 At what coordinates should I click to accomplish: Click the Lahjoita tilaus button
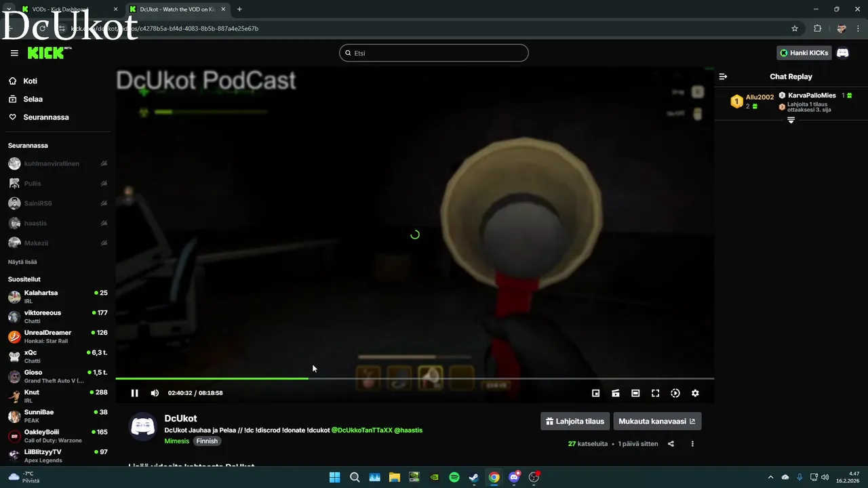pos(575,421)
